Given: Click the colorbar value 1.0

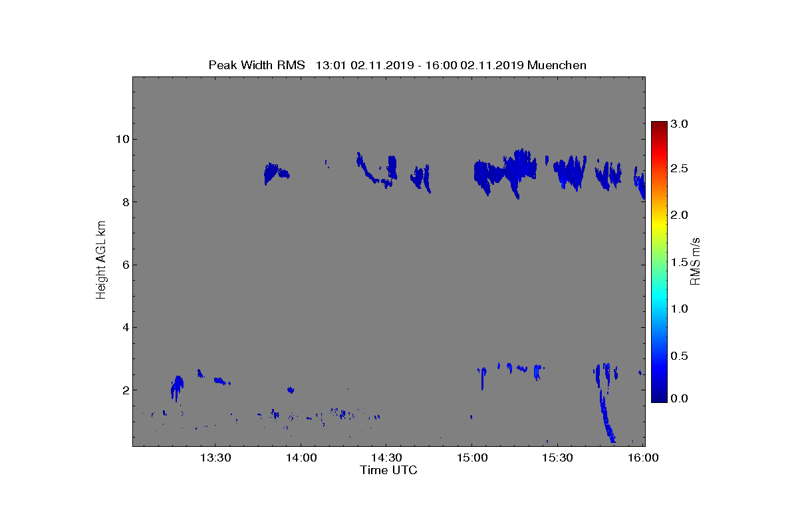Looking at the screenshot, I should (680, 309).
